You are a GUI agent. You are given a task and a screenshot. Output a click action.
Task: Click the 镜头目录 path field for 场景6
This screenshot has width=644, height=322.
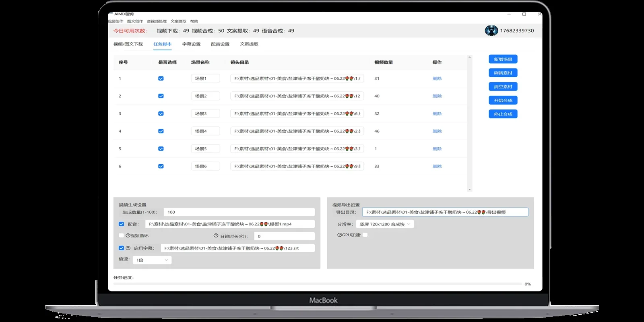pyautogui.click(x=297, y=166)
